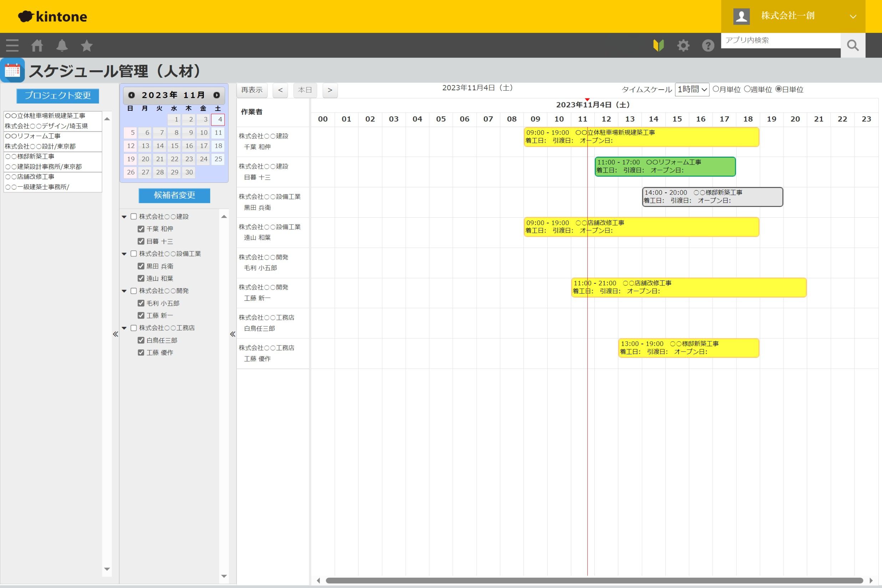The image size is (882, 588).
Task: Select the 週単位 radio button
Action: point(747,89)
